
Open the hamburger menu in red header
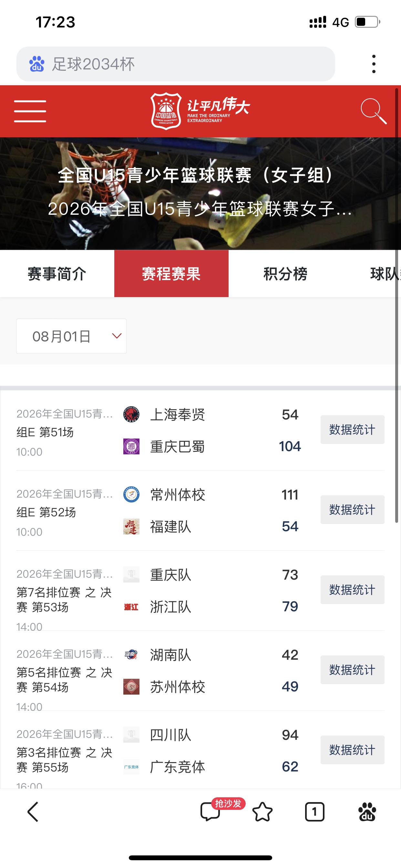30,111
